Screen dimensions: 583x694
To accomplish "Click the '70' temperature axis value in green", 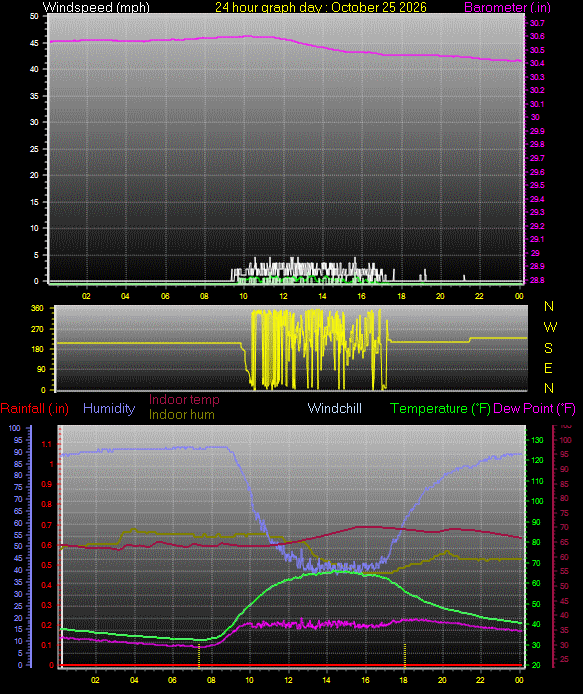I will click(536, 563).
